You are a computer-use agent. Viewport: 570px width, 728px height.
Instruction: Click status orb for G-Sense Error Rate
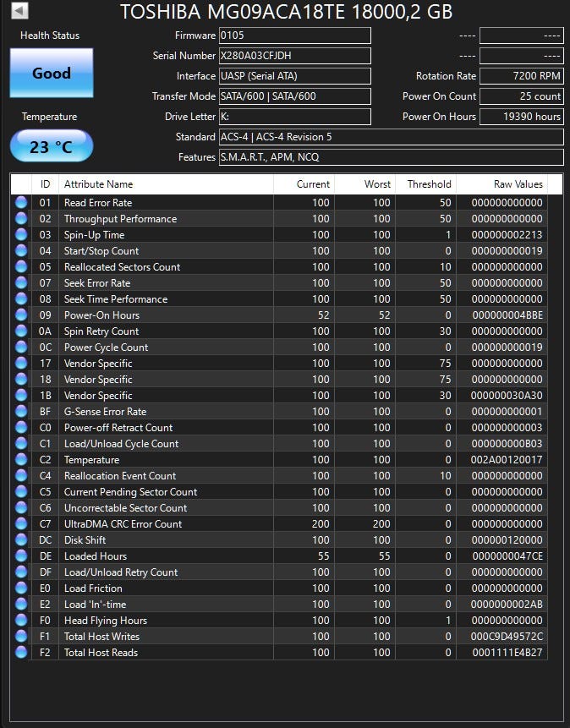coord(21,412)
